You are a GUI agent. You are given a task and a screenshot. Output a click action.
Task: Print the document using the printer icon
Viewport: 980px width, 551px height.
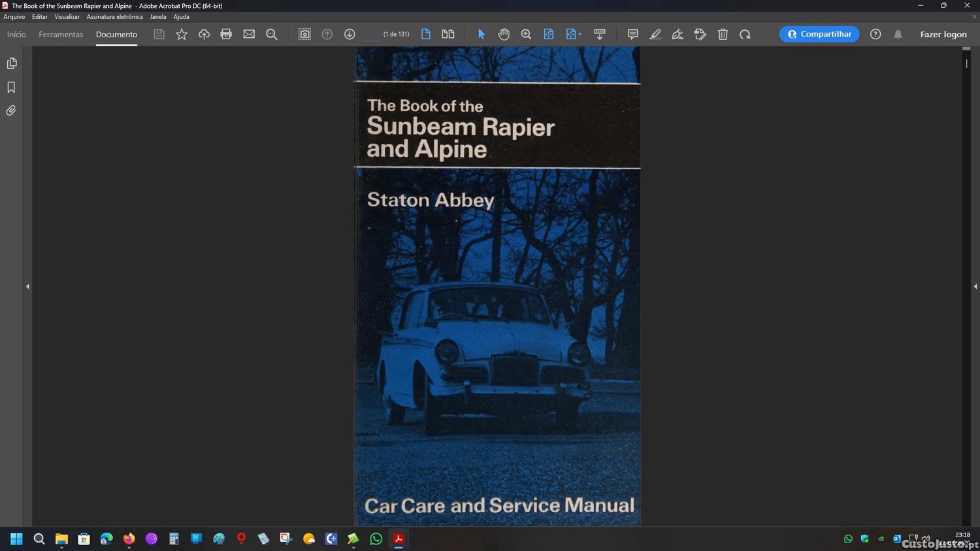click(226, 35)
